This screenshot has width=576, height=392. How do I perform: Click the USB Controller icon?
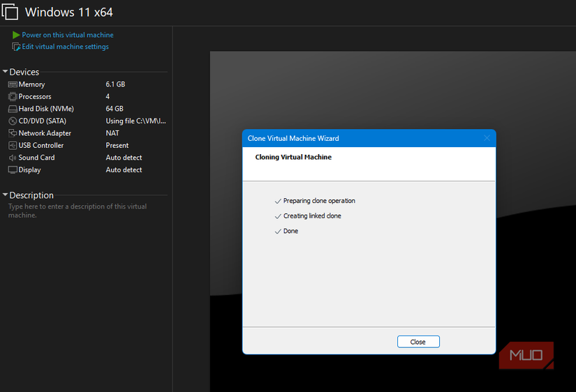13,145
